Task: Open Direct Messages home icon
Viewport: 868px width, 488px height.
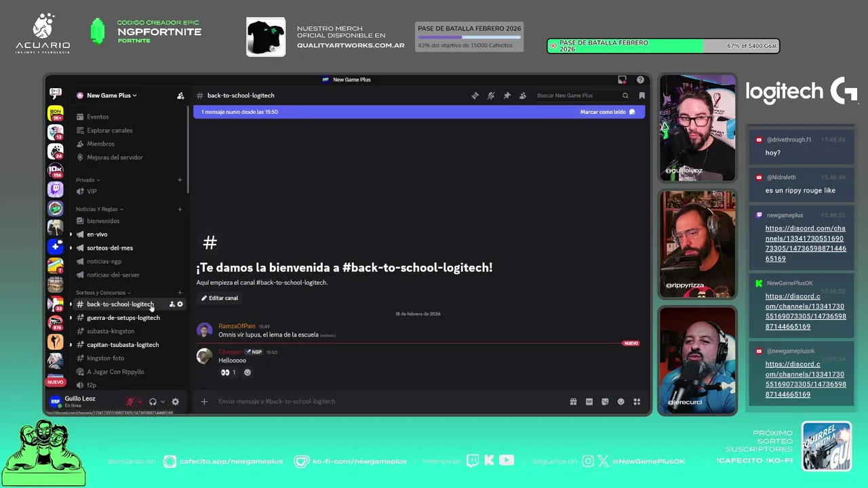Action: 56,94
